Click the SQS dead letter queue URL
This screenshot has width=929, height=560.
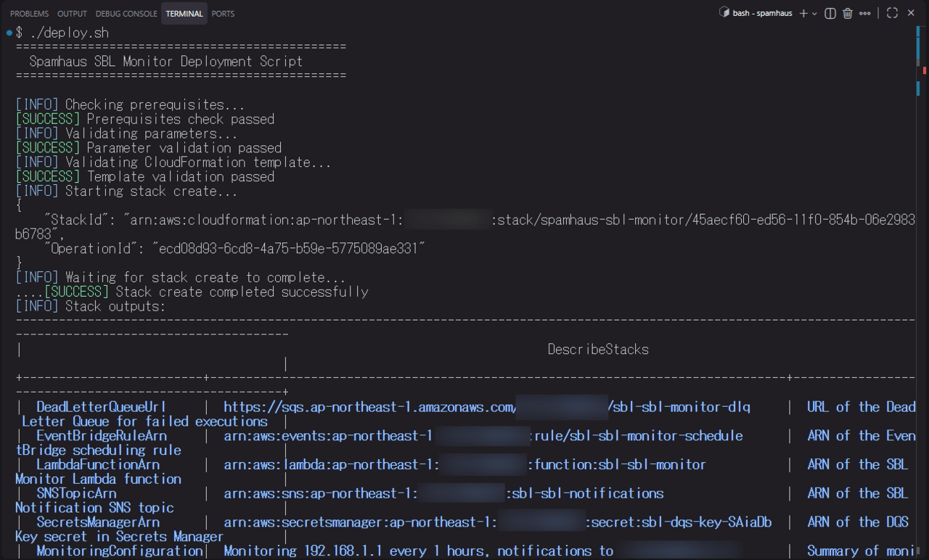(486, 407)
